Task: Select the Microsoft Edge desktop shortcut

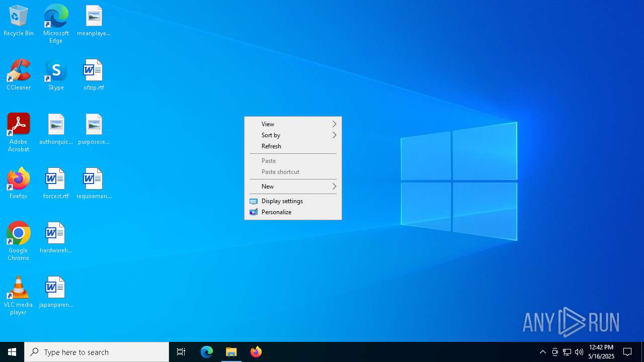Action: pyautogui.click(x=56, y=24)
